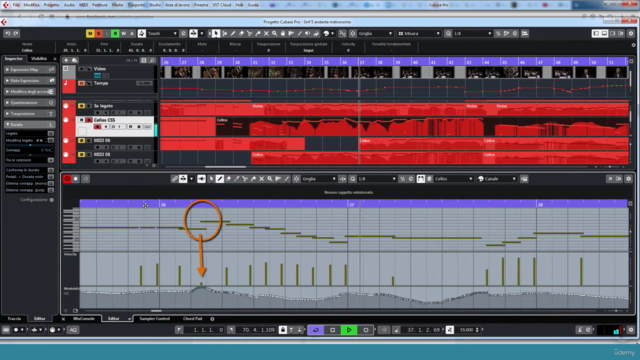Click the transport bar setup gear icon
The height and width of the screenshot is (360, 640).
tap(631, 330)
